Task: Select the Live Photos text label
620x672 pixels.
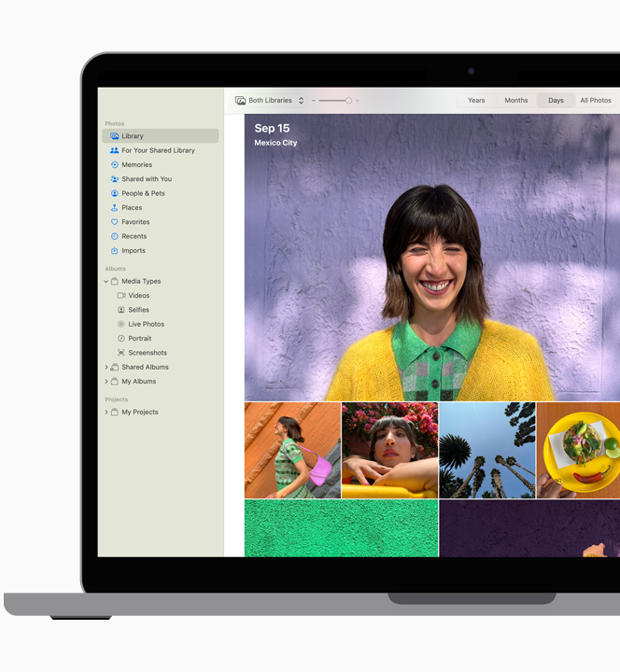Action: point(147,324)
